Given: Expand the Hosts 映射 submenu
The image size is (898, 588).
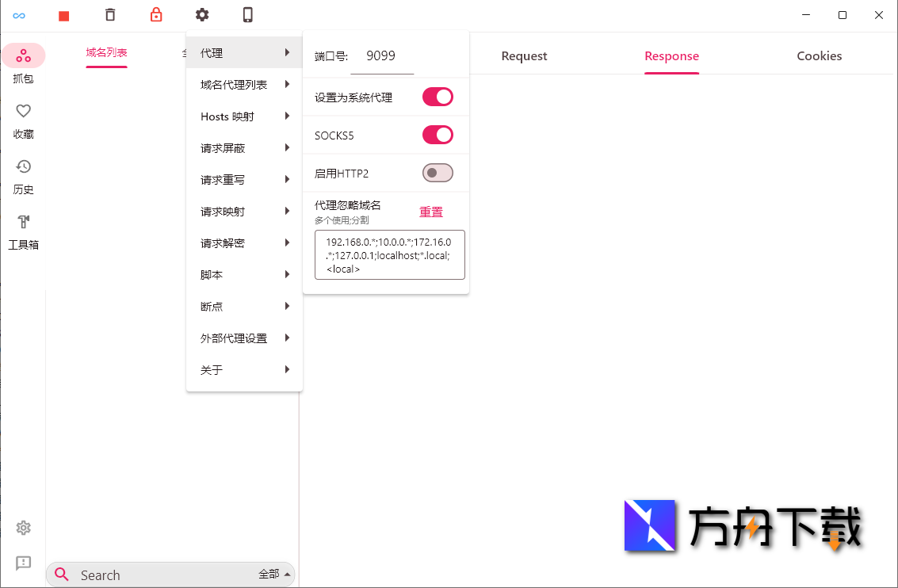Looking at the screenshot, I should (227, 116).
